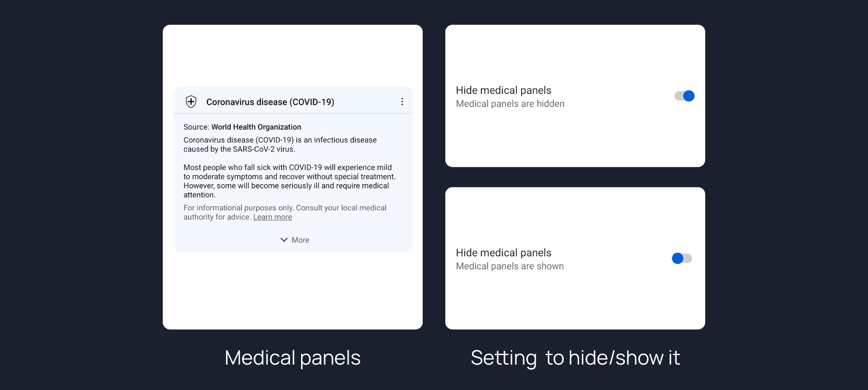Click the "Medical panels are shown" subtitle
The height and width of the screenshot is (390, 868).
pos(509,266)
